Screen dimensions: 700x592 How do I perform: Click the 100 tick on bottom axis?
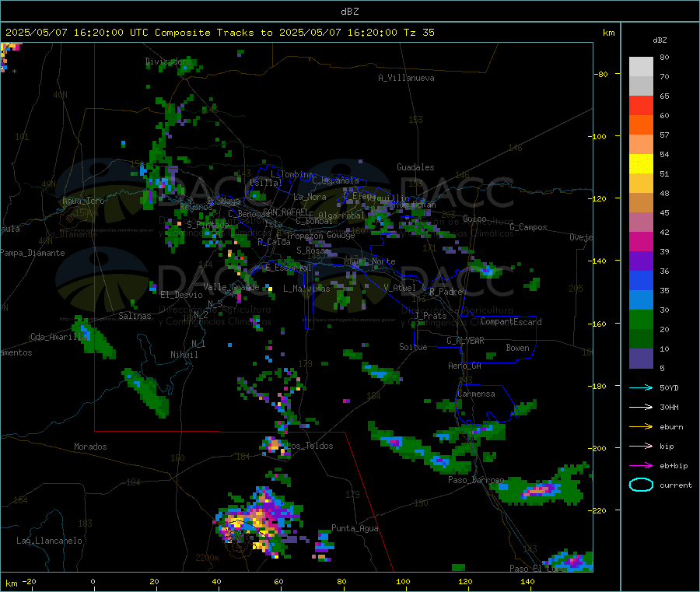(403, 581)
